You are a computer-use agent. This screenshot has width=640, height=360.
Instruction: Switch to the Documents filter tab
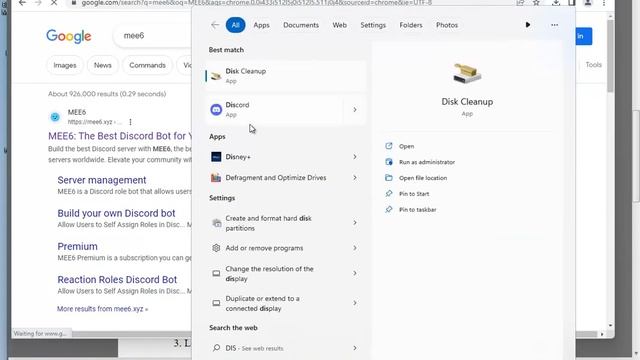click(x=301, y=25)
